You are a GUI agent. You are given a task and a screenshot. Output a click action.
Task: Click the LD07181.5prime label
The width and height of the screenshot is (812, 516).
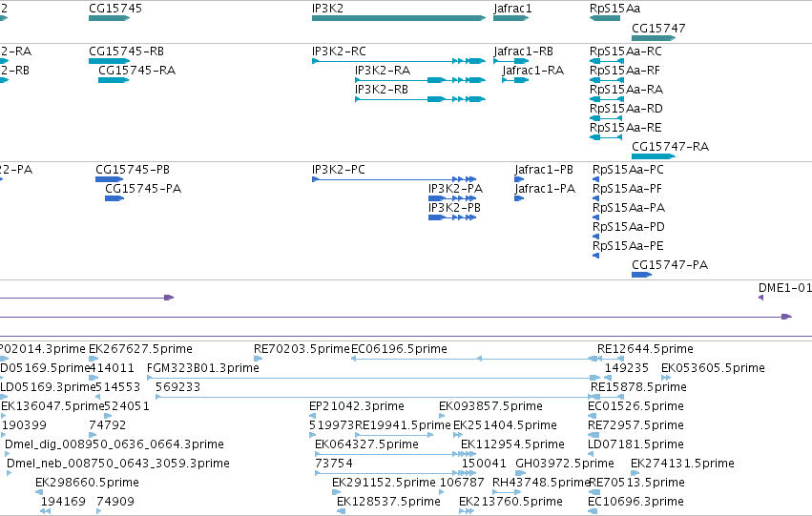pyautogui.click(x=635, y=444)
